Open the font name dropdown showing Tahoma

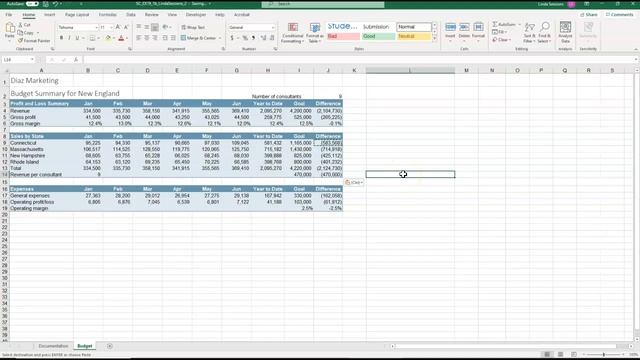pos(97,27)
